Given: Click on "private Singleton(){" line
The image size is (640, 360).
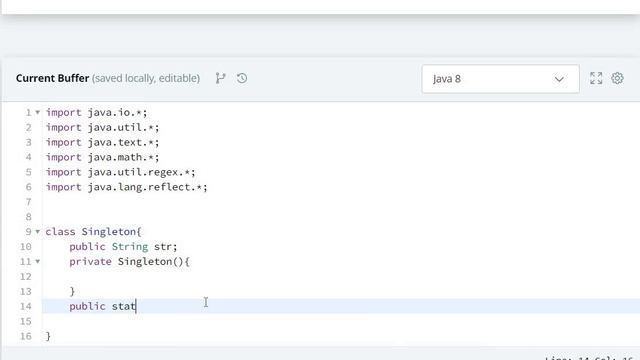Looking at the screenshot, I should click(x=129, y=261).
